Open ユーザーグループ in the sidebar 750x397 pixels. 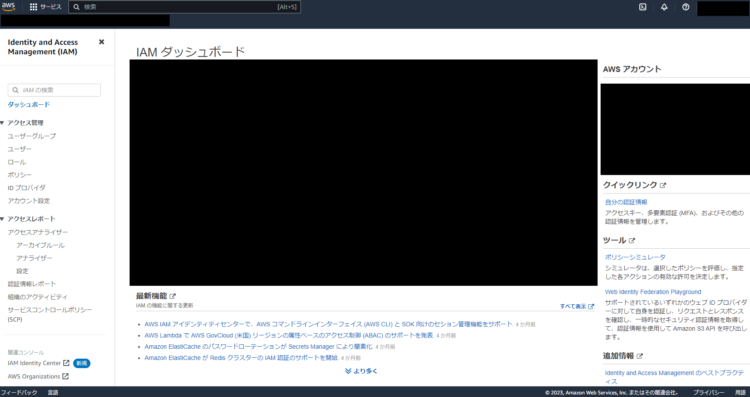click(x=32, y=136)
